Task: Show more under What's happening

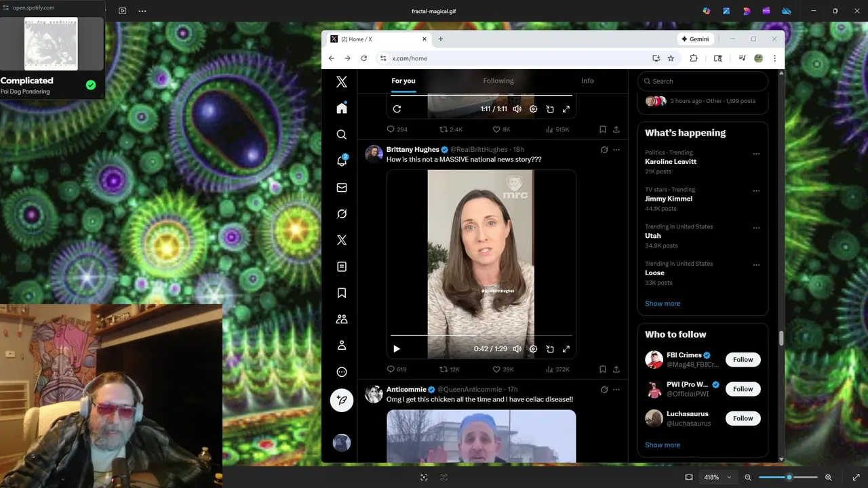Action: (x=663, y=304)
